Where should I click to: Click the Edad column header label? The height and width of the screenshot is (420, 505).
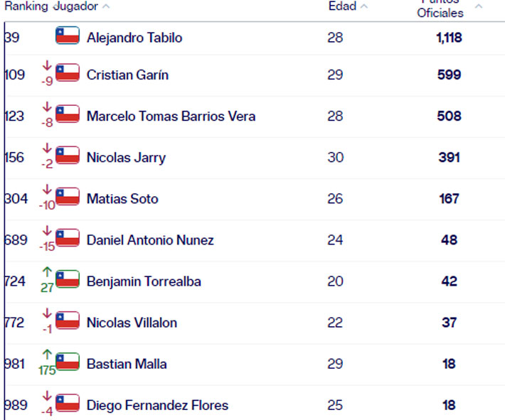point(341,6)
